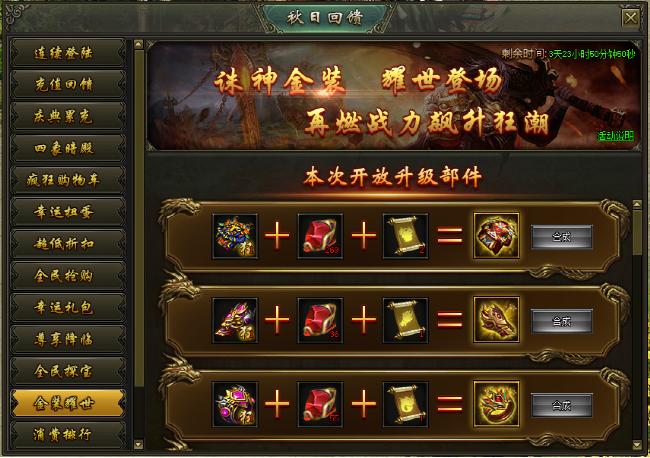This screenshot has height=458, width=650.
Task: Click the golden scroll icon in second row
Action: point(405,320)
